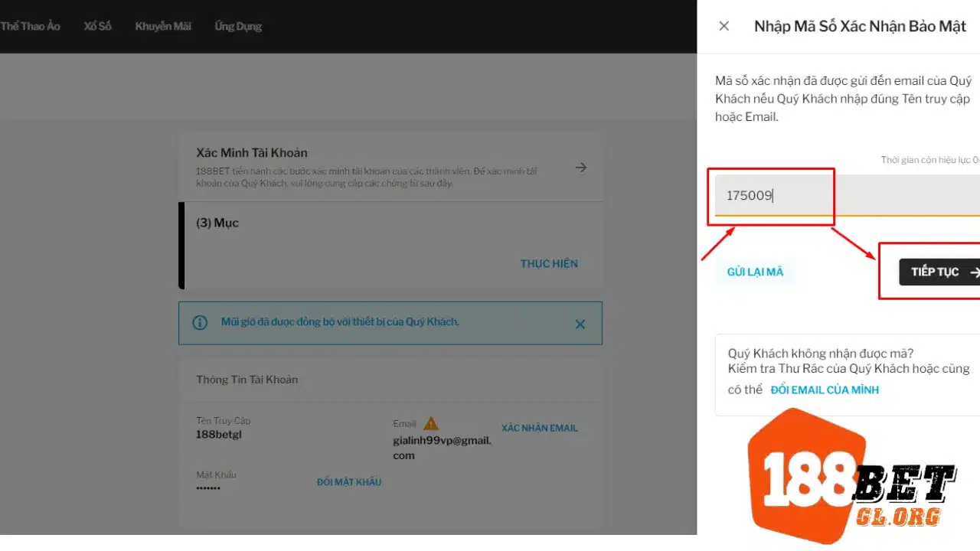The width and height of the screenshot is (980, 551).
Task: Click ĐỔI MẬT KHẨU link
Action: pyautogui.click(x=349, y=481)
